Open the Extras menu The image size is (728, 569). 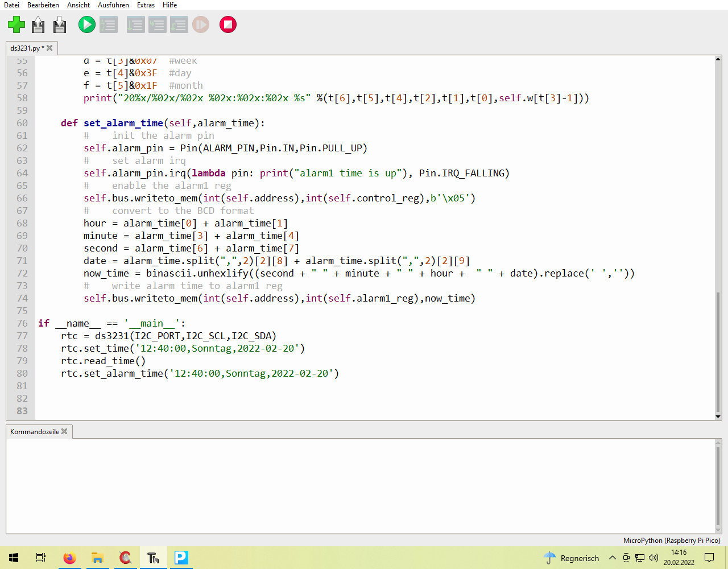point(146,5)
